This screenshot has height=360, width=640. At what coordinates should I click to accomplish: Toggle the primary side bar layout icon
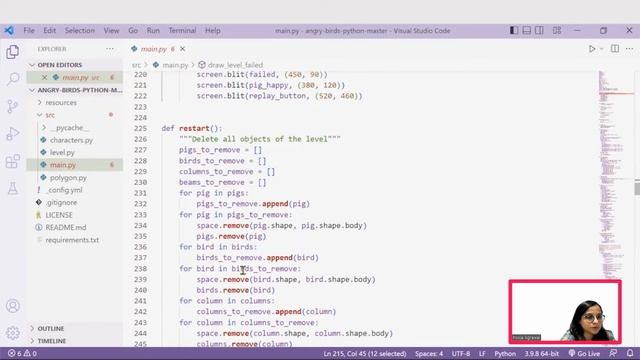point(514,31)
